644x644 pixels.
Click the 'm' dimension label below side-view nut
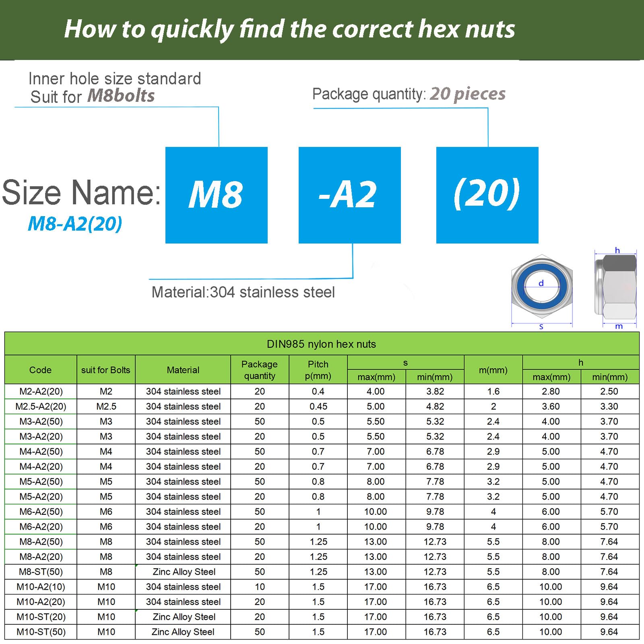tap(619, 326)
